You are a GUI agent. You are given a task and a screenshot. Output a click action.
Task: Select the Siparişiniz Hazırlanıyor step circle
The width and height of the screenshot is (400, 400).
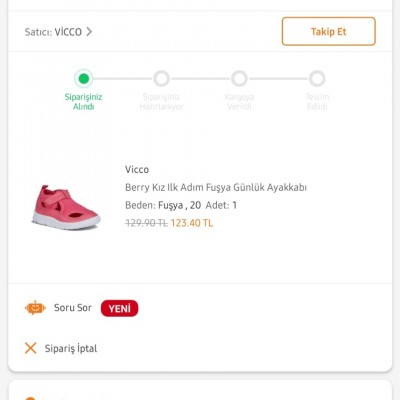tap(161, 79)
